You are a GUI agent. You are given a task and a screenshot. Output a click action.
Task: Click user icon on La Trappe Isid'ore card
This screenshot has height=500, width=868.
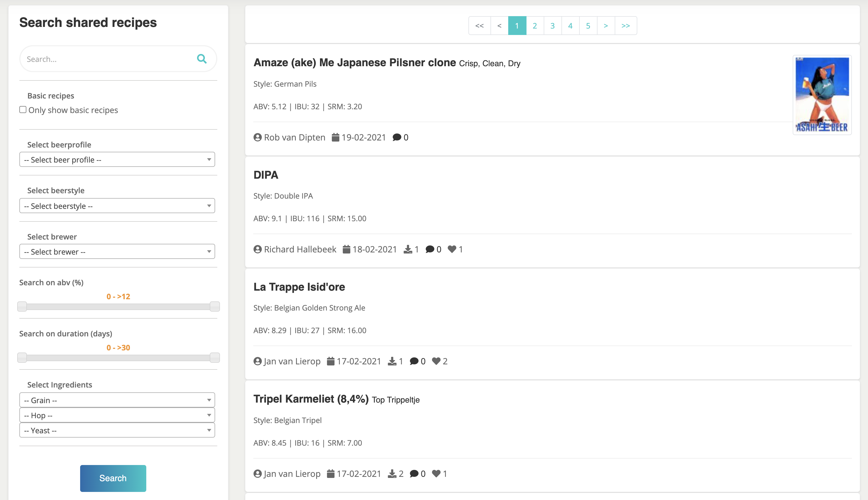point(258,361)
